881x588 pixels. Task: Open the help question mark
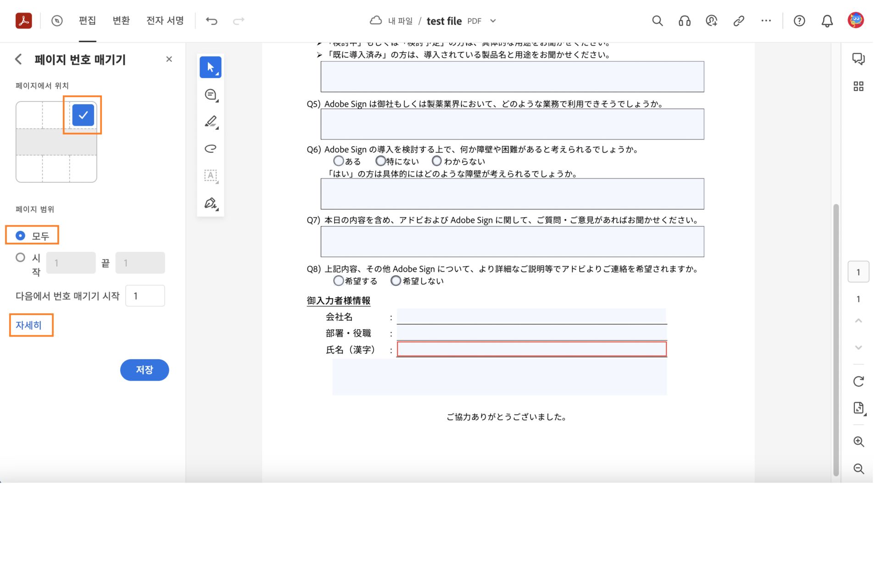coord(799,21)
